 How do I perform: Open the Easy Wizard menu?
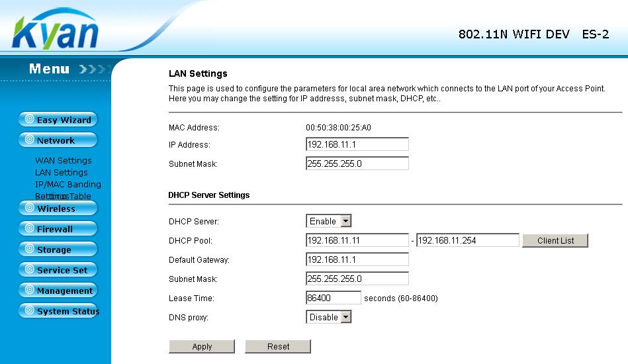tap(58, 119)
